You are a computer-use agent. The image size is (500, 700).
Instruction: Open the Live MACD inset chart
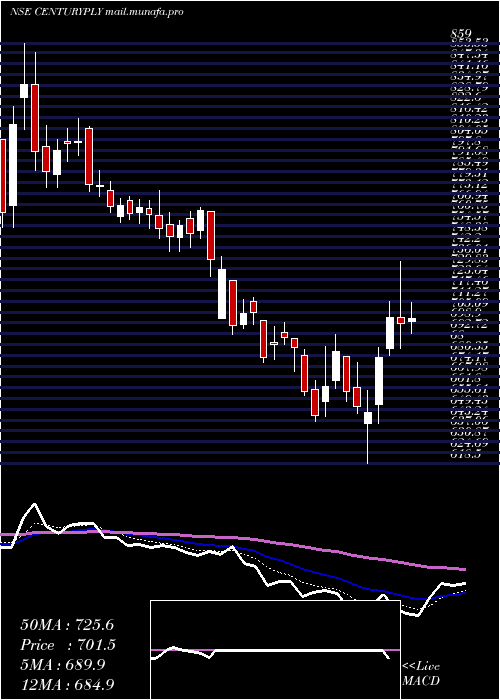tap(275, 650)
